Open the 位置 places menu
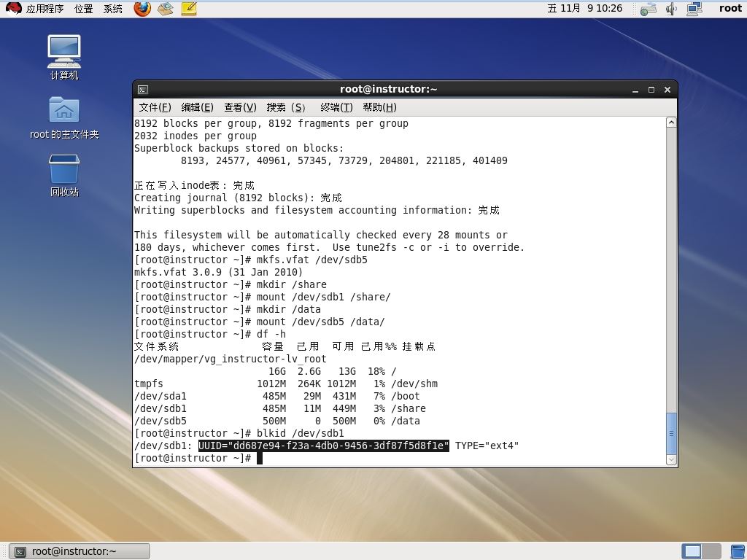 click(83, 9)
